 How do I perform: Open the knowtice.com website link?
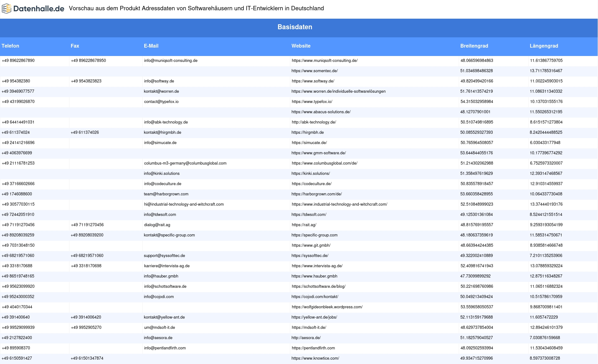(315, 358)
